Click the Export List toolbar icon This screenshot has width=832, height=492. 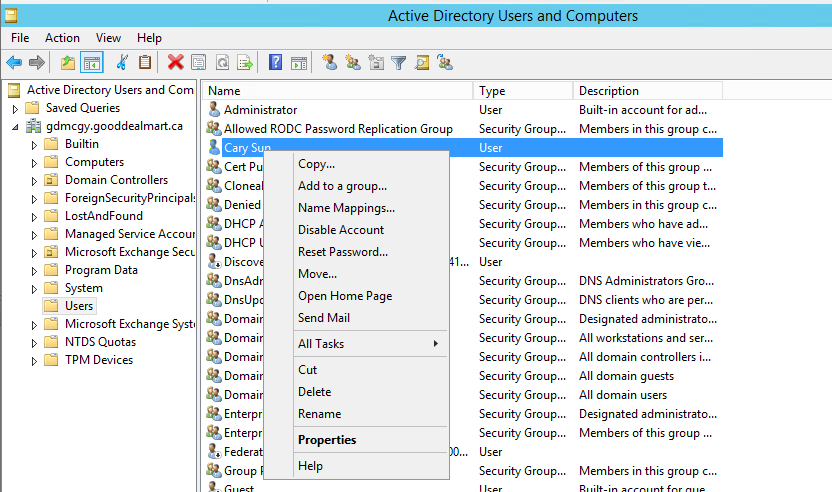245,63
